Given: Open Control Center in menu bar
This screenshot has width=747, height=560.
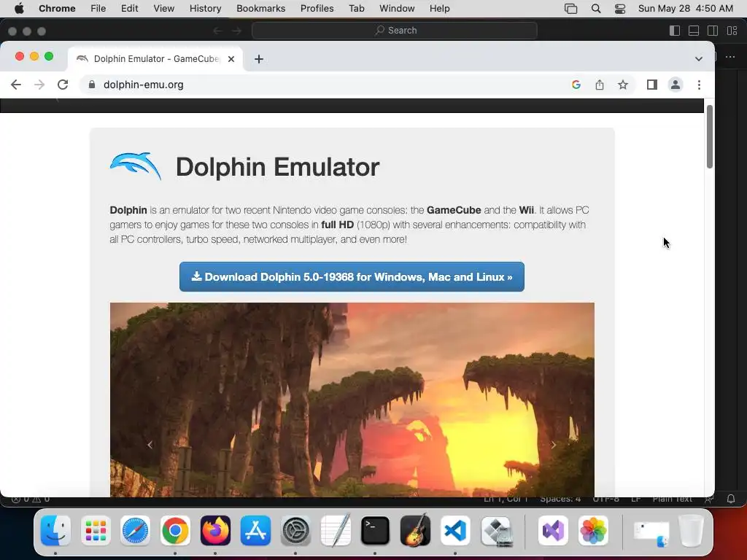Looking at the screenshot, I should click(x=620, y=9).
